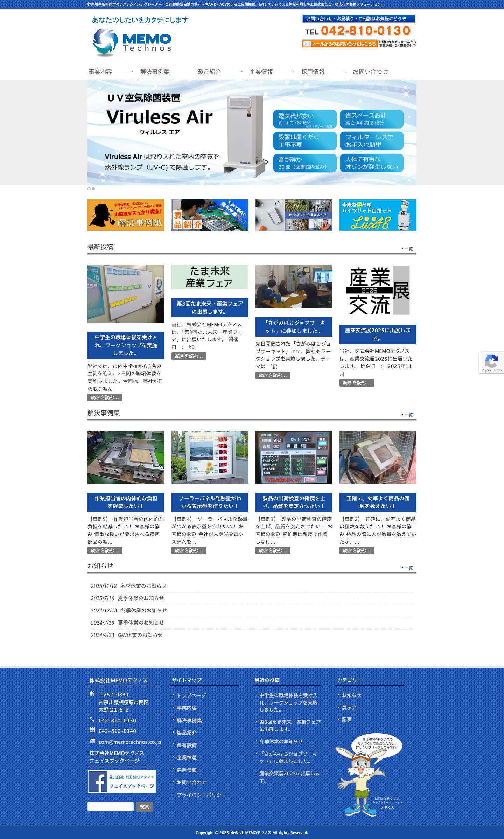Open the 展示会 category link
Image resolution: width=504 pixels, height=839 pixels.
pyautogui.click(x=349, y=707)
